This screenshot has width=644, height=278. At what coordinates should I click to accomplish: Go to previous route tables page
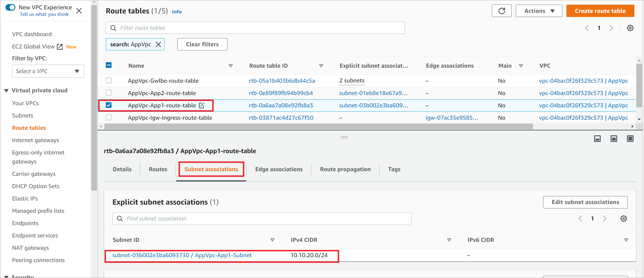(x=587, y=28)
